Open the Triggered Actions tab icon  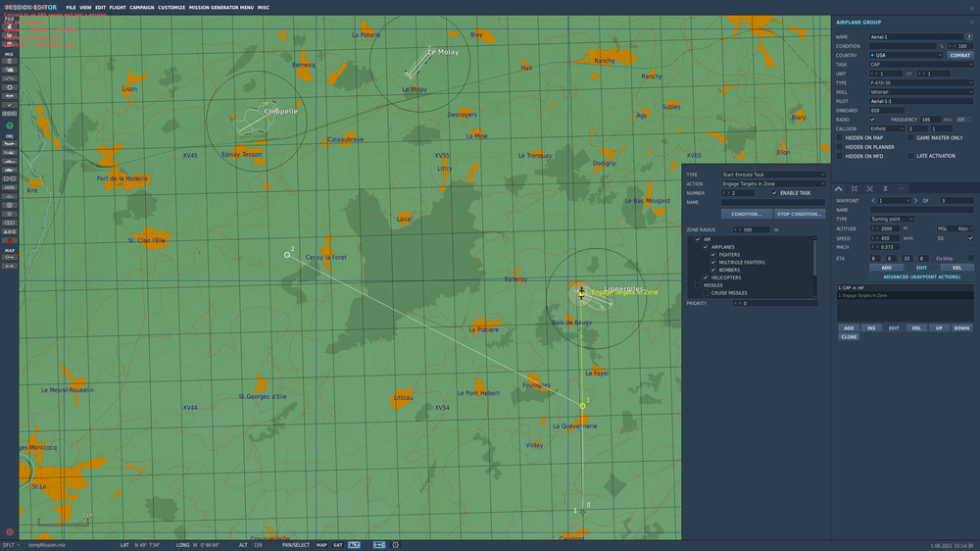[x=870, y=188]
